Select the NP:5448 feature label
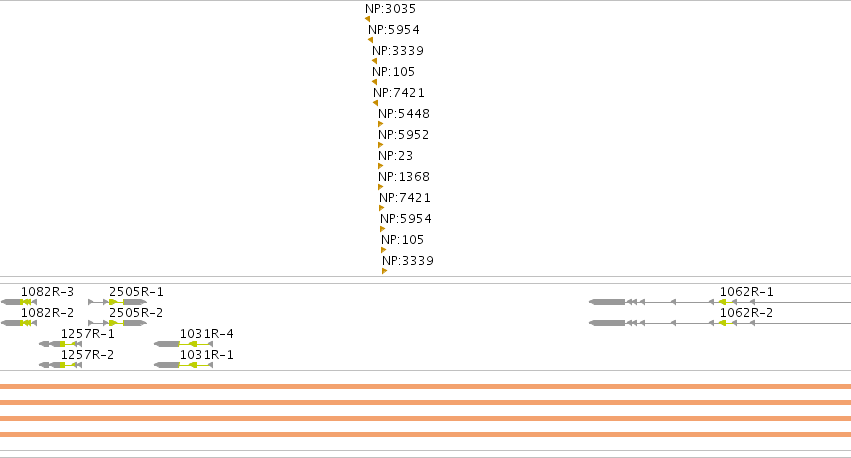This screenshot has height=458, width=851. pyautogui.click(x=404, y=114)
